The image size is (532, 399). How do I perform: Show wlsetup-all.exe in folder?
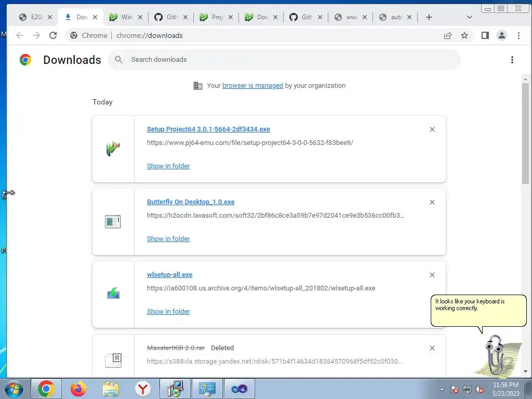click(168, 312)
